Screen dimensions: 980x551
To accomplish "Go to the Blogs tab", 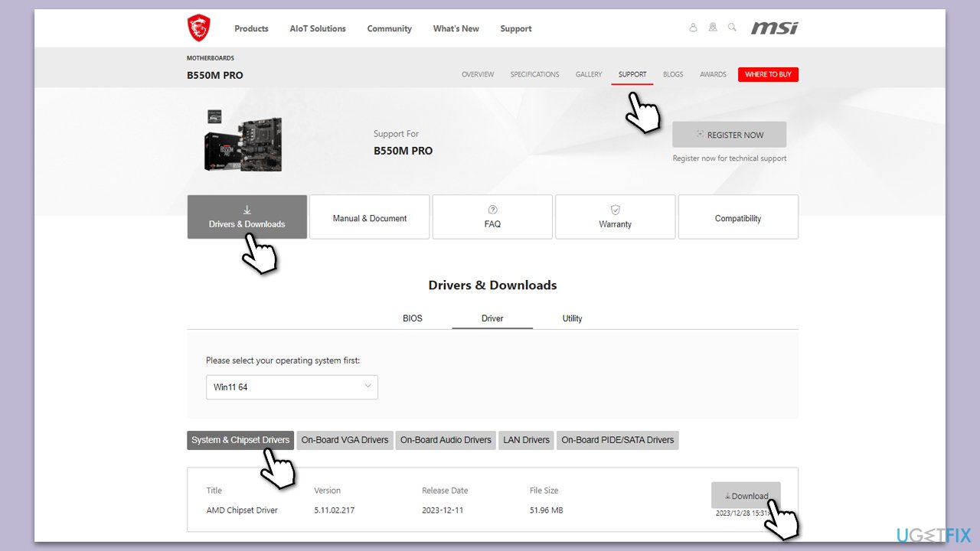I will point(673,74).
